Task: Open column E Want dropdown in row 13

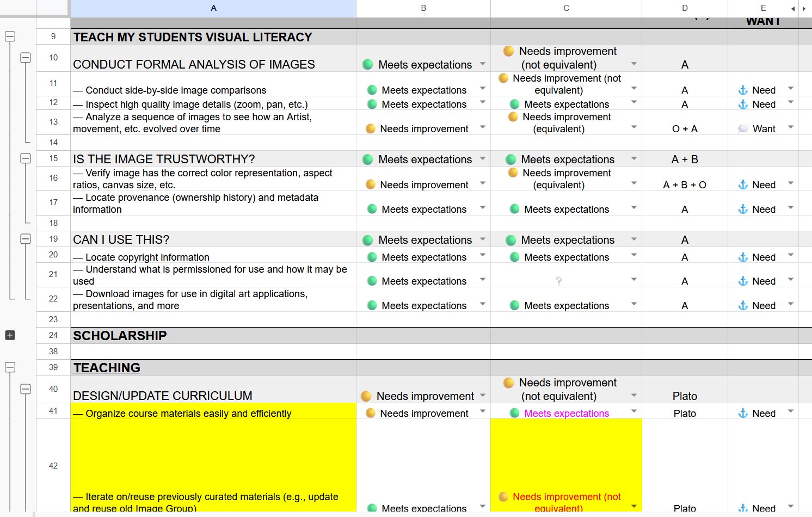Action: click(791, 127)
